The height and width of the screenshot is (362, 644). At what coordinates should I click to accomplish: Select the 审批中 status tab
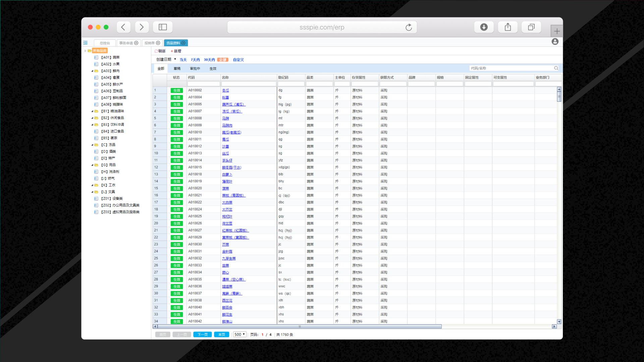point(195,68)
